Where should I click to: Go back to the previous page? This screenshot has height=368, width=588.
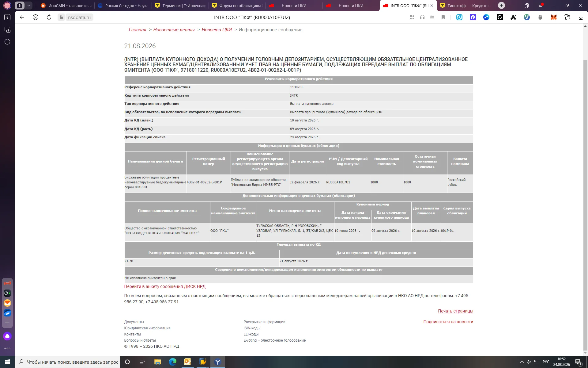pos(22,17)
